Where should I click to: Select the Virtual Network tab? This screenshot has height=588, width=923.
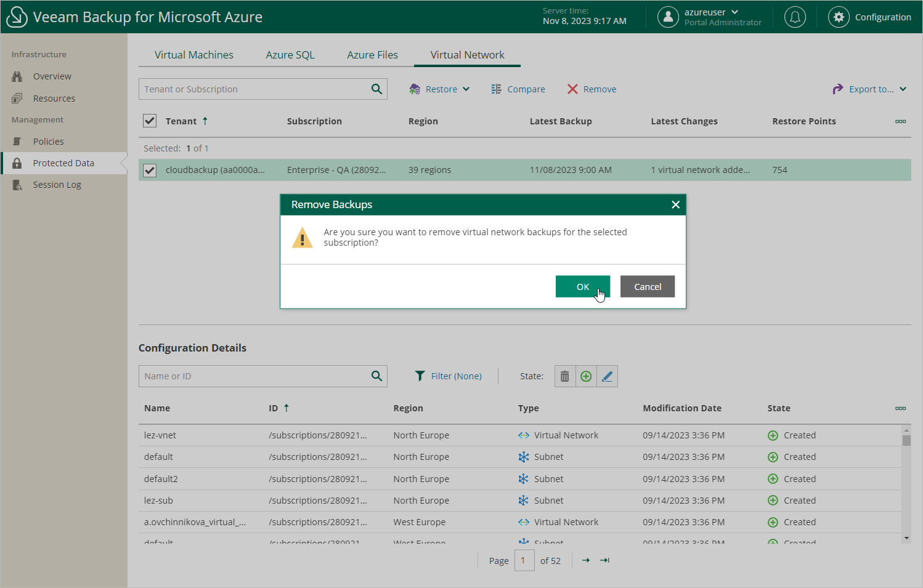coord(467,55)
